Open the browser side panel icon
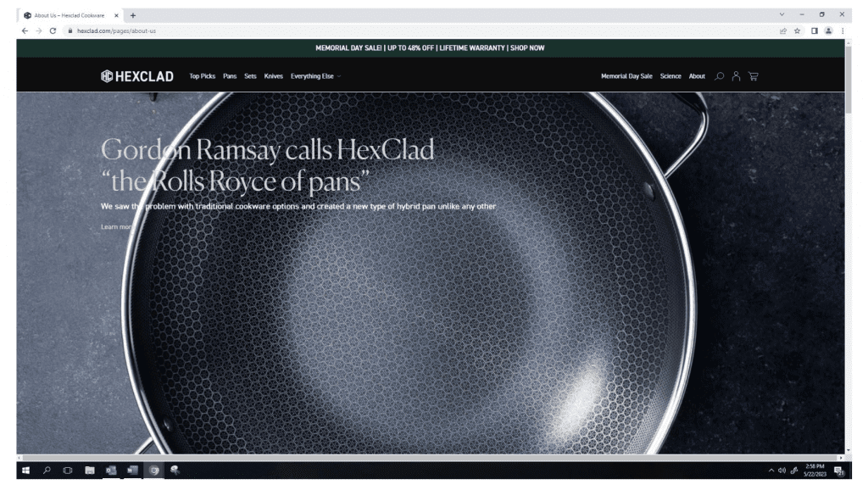 tap(815, 31)
